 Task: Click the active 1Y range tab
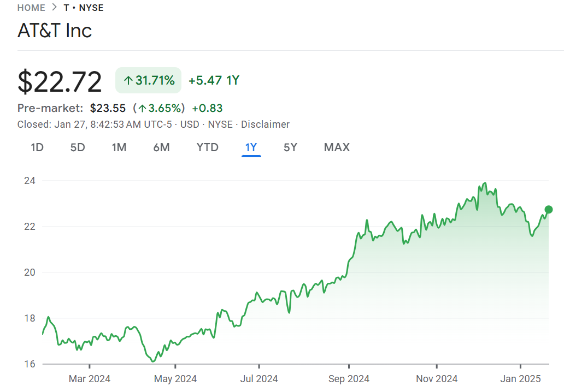[x=251, y=147]
